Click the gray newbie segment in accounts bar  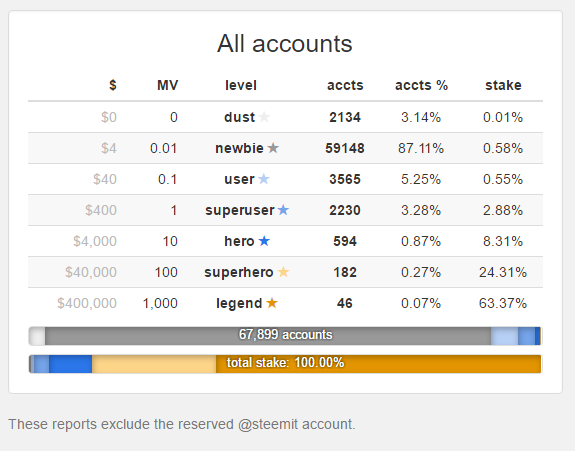click(x=268, y=336)
